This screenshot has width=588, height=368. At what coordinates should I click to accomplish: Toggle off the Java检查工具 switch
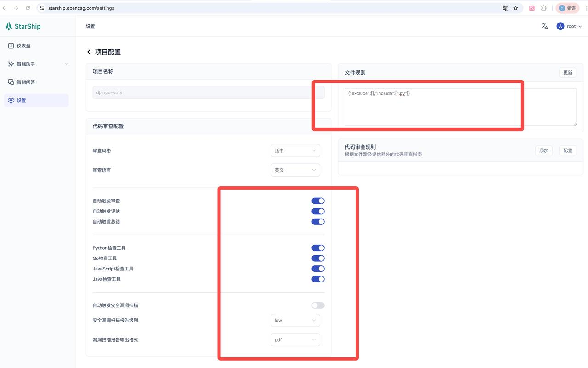pyautogui.click(x=318, y=279)
